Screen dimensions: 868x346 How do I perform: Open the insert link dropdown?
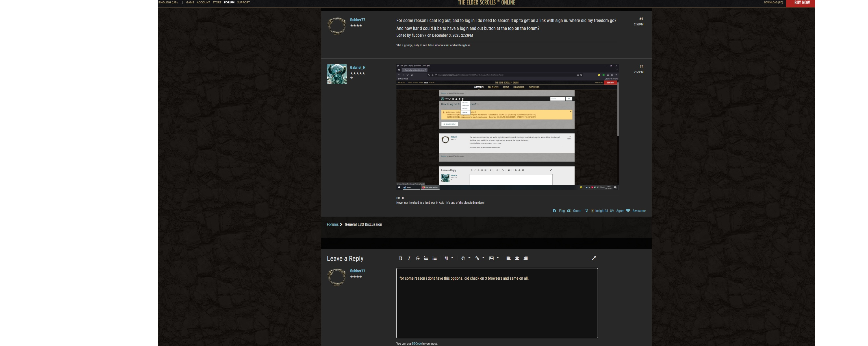pyautogui.click(x=479, y=258)
